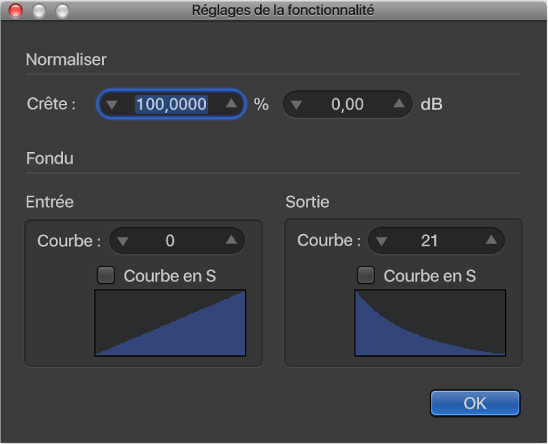Click the Sortie fade-out curve preview
The image size is (548, 444).
(x=430, y=323)
